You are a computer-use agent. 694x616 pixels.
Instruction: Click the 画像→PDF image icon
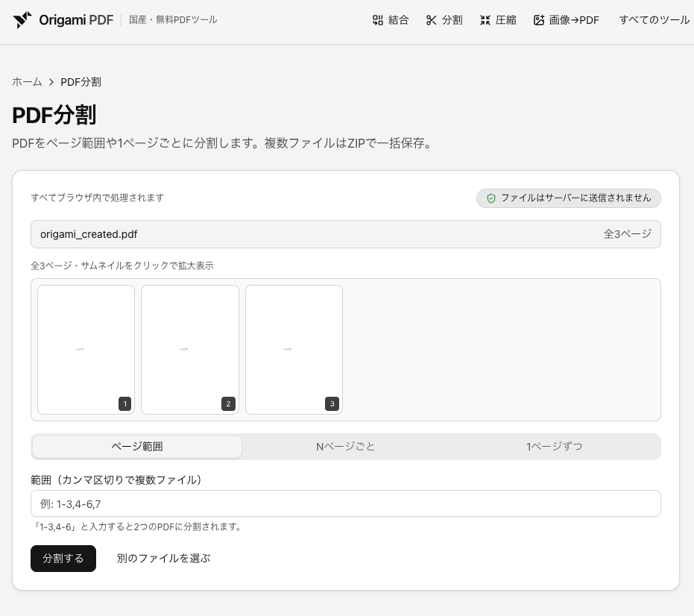(539, 20)
